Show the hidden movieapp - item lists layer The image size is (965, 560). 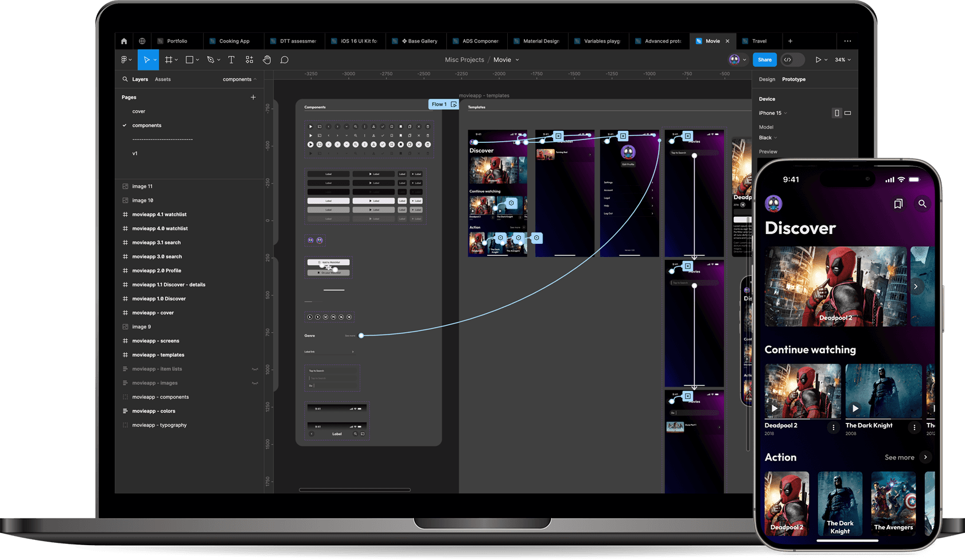click(x=255, y=369)
